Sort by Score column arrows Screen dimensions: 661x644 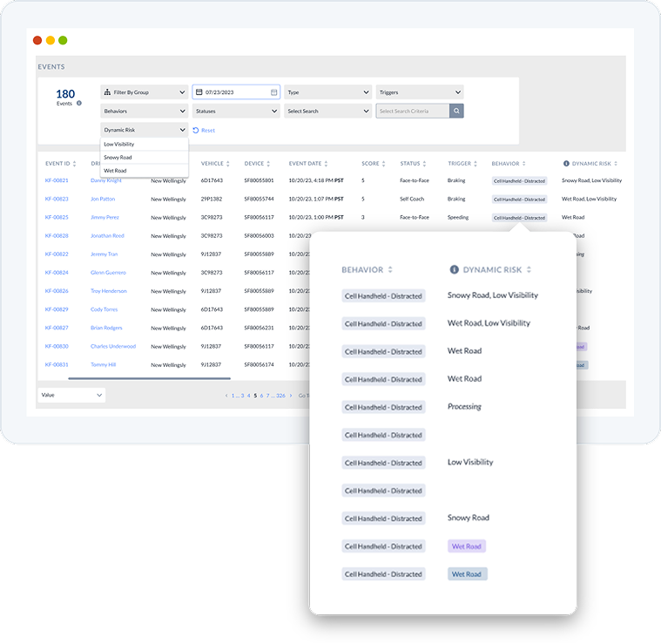pyautogui.click(x=383, y=164)
